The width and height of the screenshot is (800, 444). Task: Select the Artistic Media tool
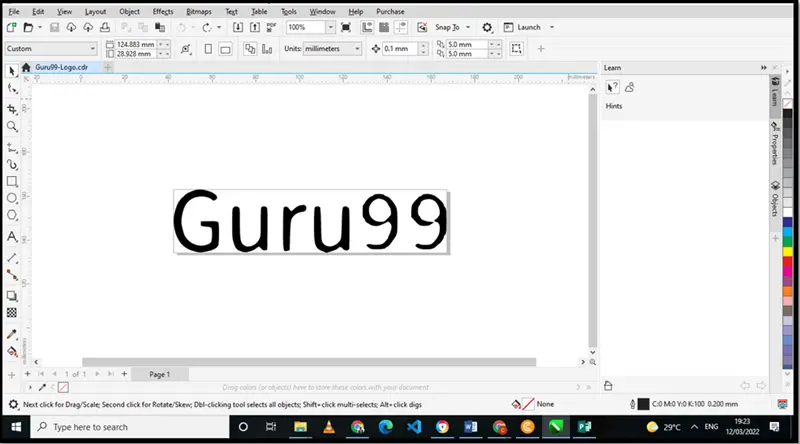pyautogui.click(x=12, y=164)
